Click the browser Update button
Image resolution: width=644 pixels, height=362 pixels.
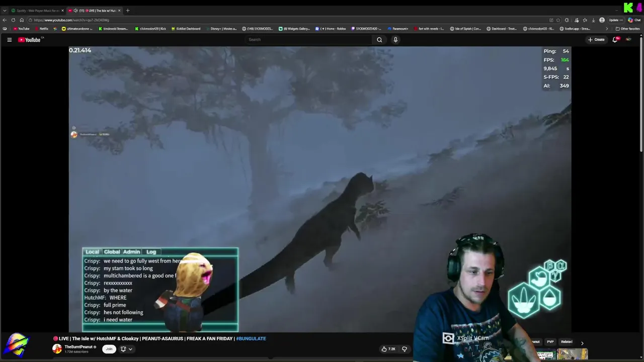615,20
